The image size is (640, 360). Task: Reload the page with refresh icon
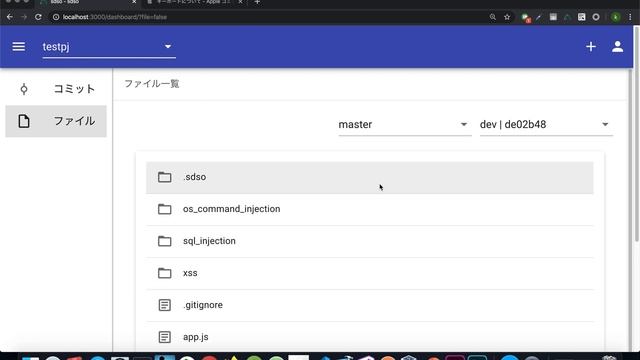pos(38,17)
